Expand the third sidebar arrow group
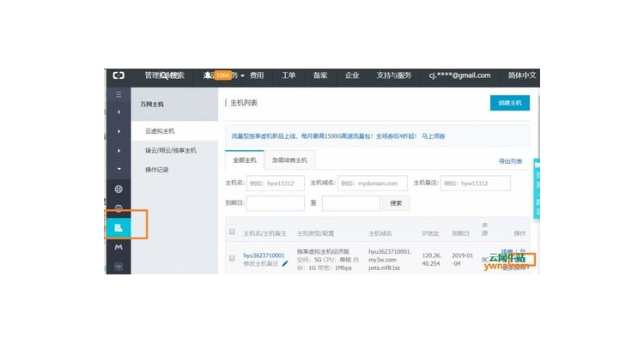Screen dimensions: 644x343 (118, 151)
